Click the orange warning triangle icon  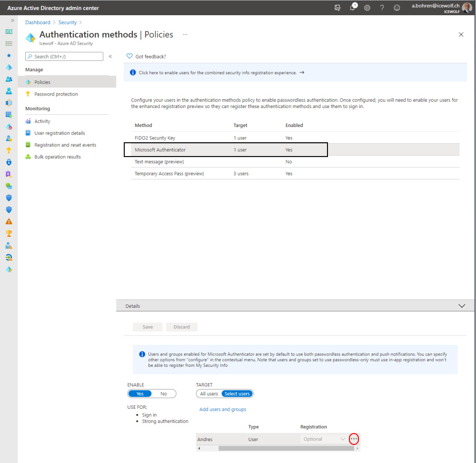coord(9,222)
